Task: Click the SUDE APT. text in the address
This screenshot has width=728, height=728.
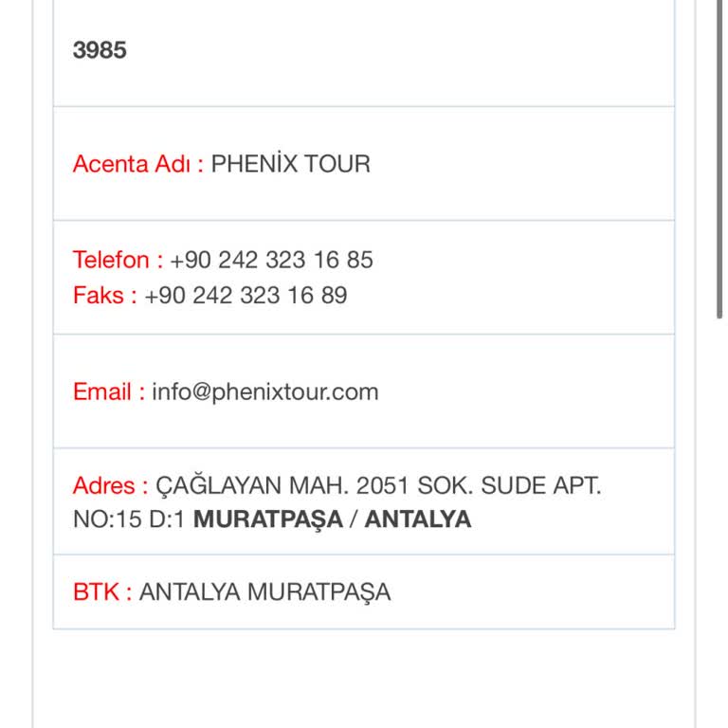Action: pyautogui.click(x=541, y=486)
